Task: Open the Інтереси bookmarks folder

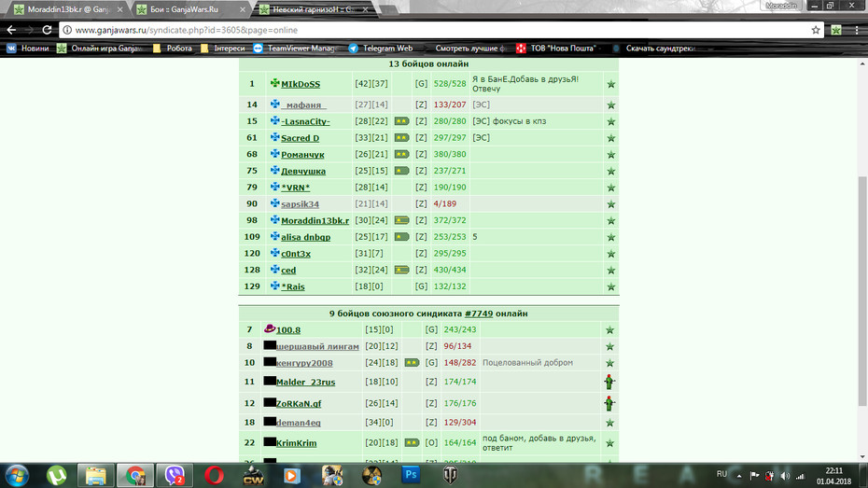Action: (222, 49)
